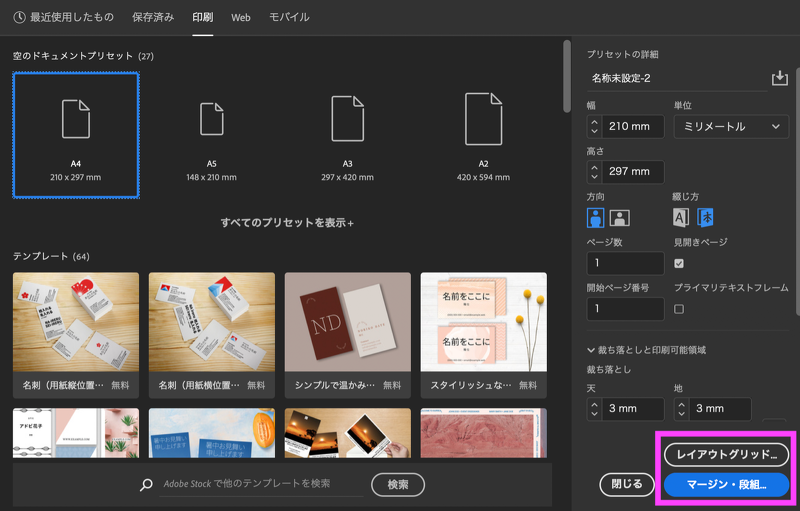Expand すべてのプリセットを表示+
The image size is (800, 511).
pyautogui.click(x=287, y=222)
